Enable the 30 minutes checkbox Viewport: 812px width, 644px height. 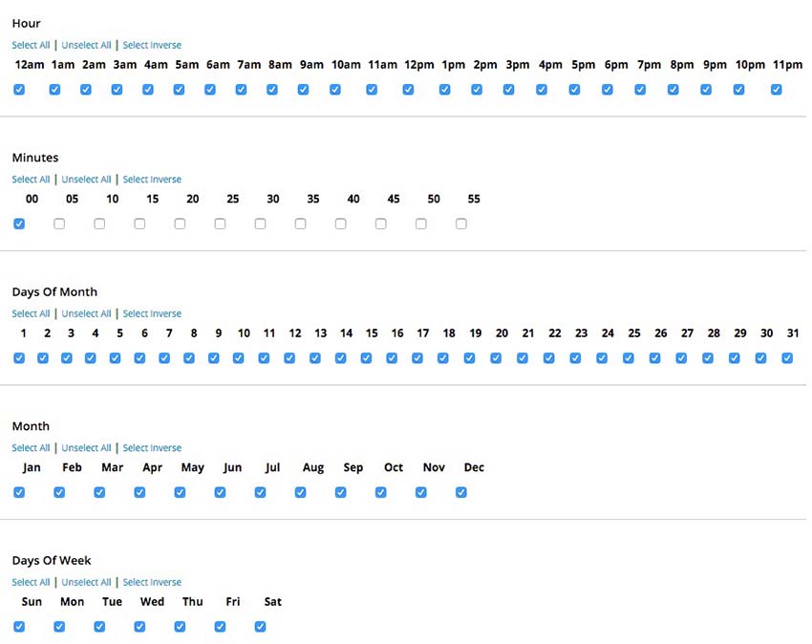[261, 224]
